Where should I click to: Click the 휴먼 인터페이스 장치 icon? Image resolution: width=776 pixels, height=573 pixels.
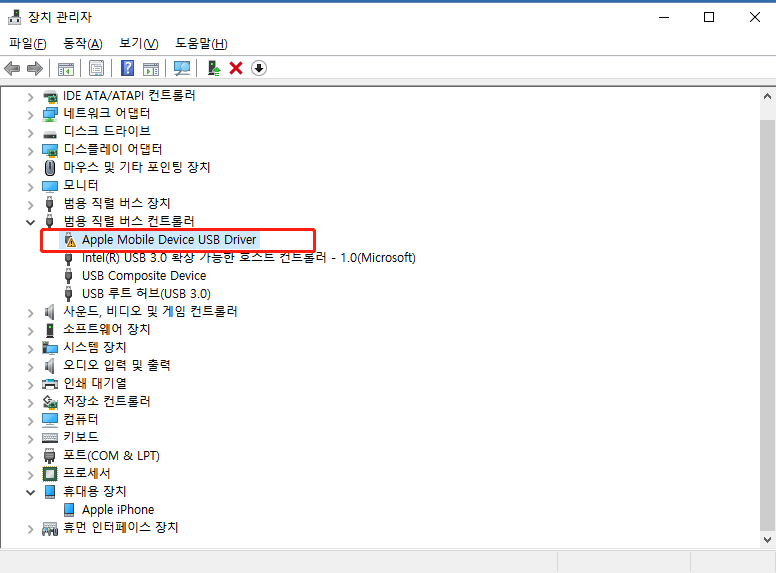(50, 528)
